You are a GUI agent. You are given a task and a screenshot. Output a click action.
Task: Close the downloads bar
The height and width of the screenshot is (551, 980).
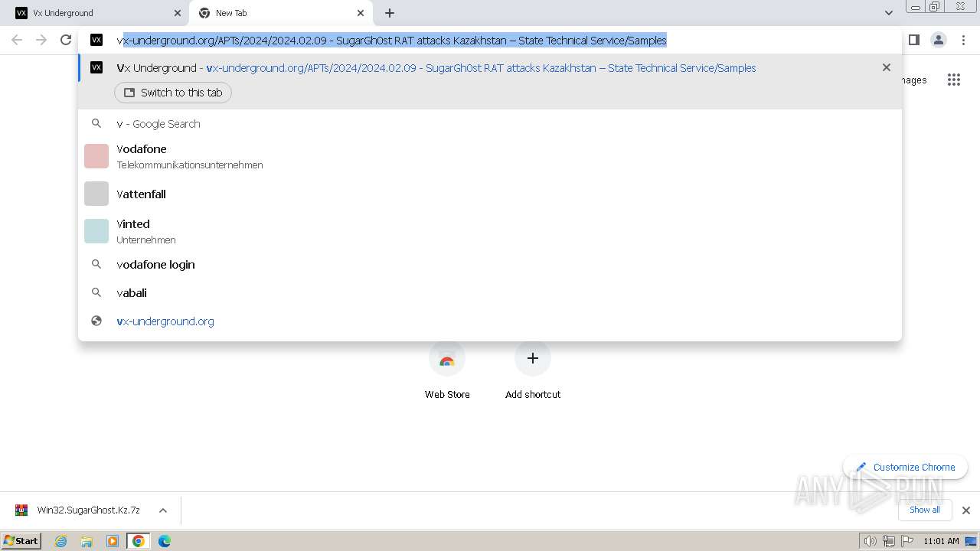tap(965, 510)
